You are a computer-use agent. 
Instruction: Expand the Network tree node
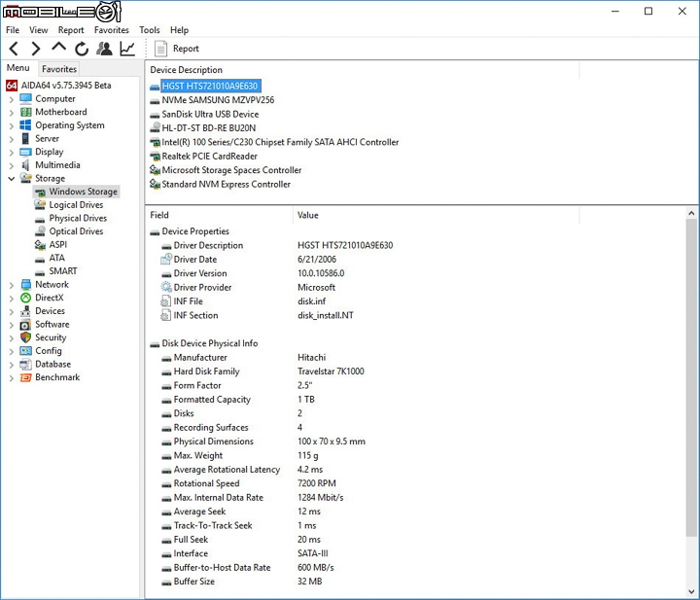pyautogui.click(x=12, y=285)
